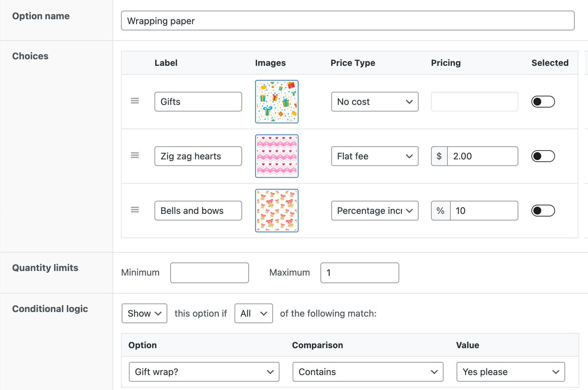588x390 pixels.
Task: Open the Price Type dropdown showing No cost
Action: (x=374, y=101)
